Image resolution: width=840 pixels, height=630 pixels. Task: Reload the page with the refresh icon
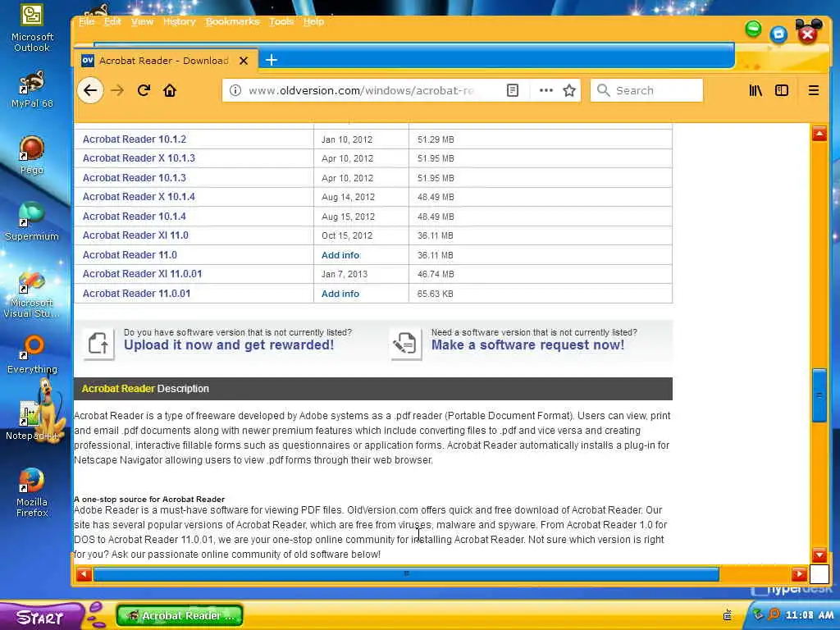(144, 90)
